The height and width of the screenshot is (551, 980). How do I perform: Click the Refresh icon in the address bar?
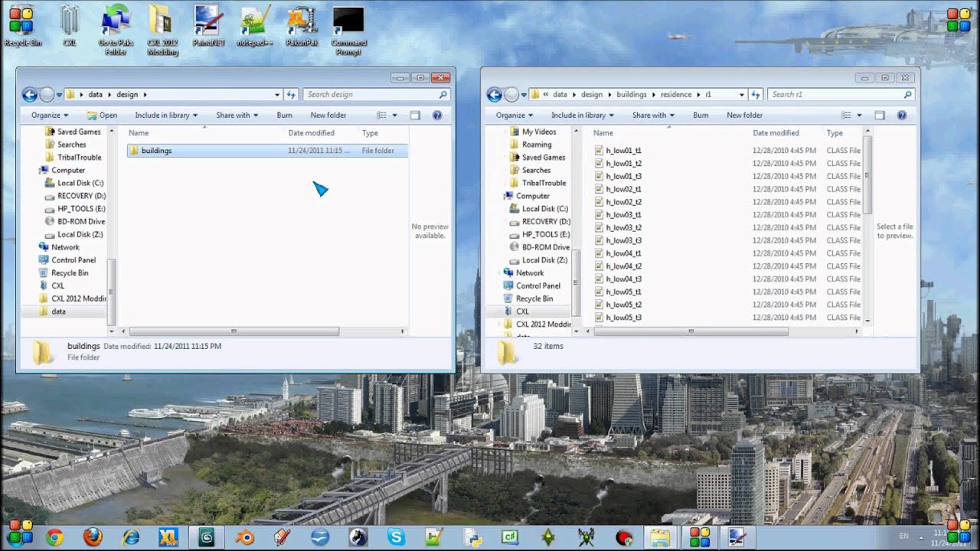(291, 94)
